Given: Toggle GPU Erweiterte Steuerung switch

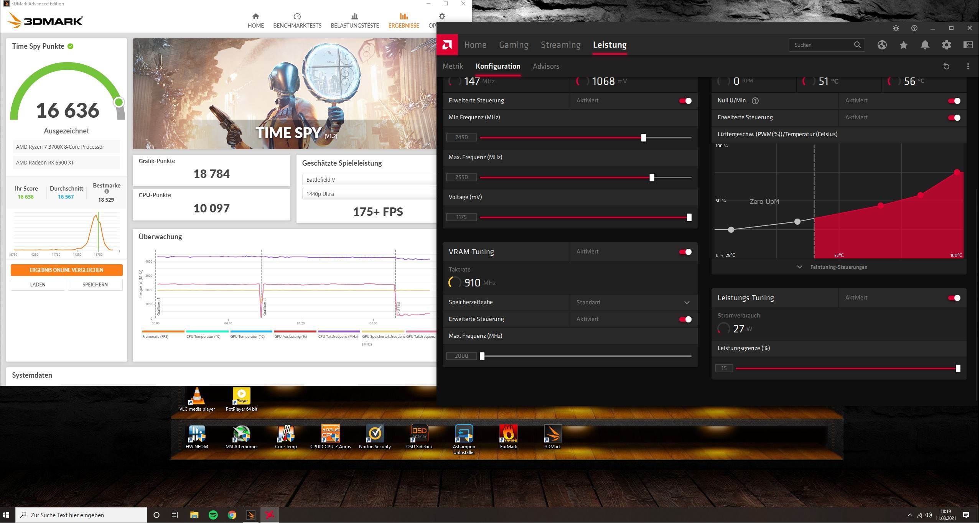Looking at the screenshot, I should pyautogui.click(x=685, y=101).
